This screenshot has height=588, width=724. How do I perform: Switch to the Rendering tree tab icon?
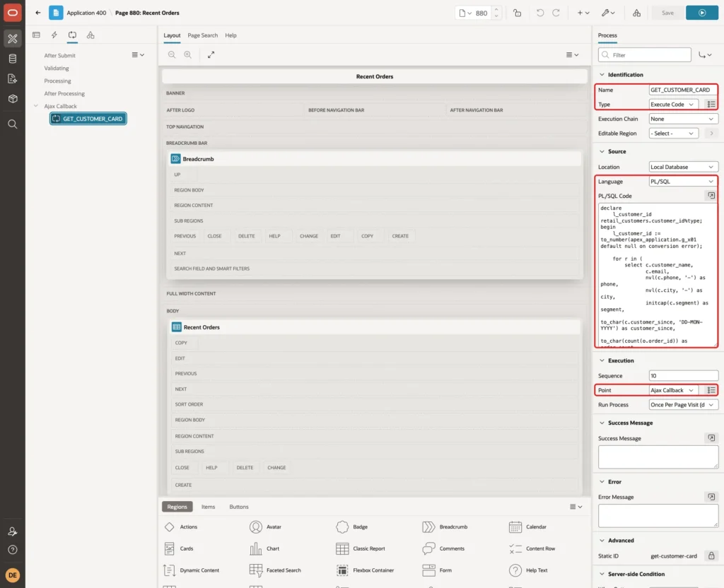(36, 35)
